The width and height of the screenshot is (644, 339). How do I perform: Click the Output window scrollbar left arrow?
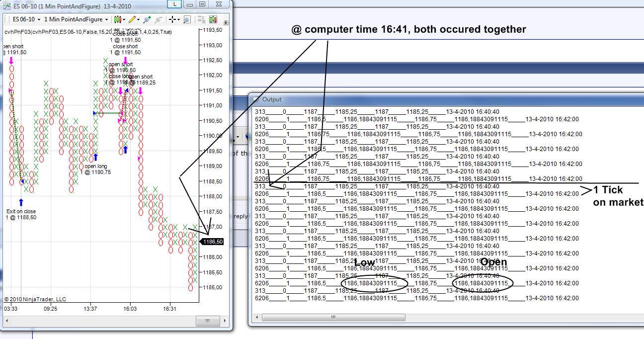[x=257, y=317]
